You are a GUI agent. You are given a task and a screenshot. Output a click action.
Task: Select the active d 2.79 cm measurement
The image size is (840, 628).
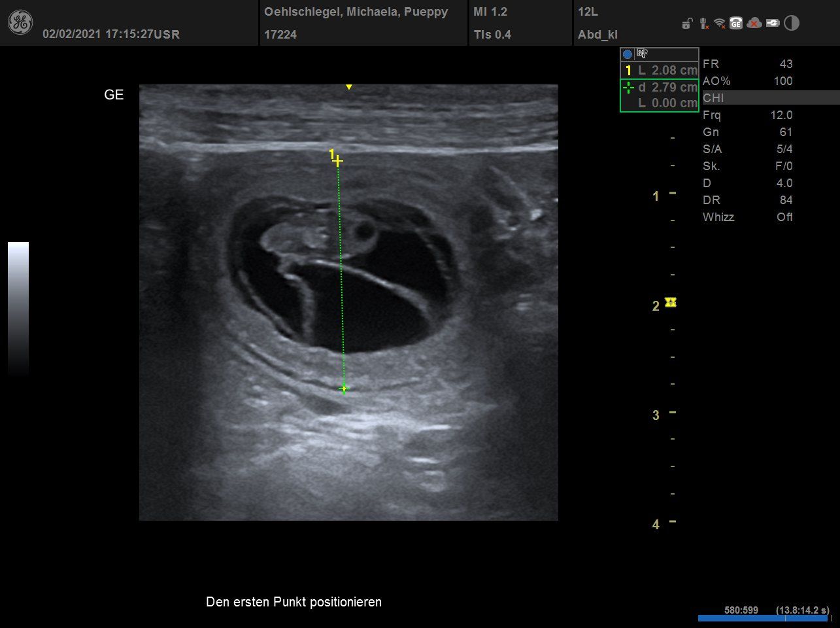click(x=660, y=87)
